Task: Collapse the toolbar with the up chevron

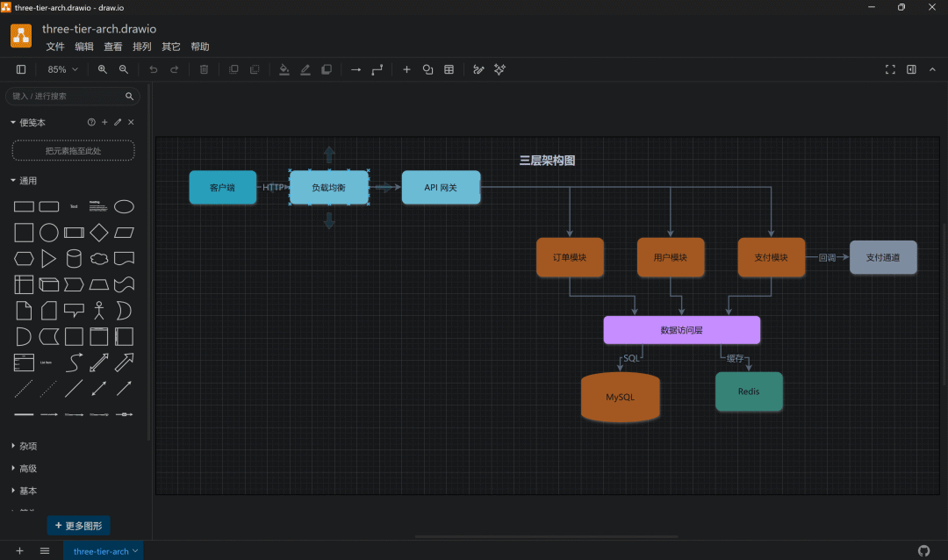Action: pyautogui.click(x=933, y=69)
